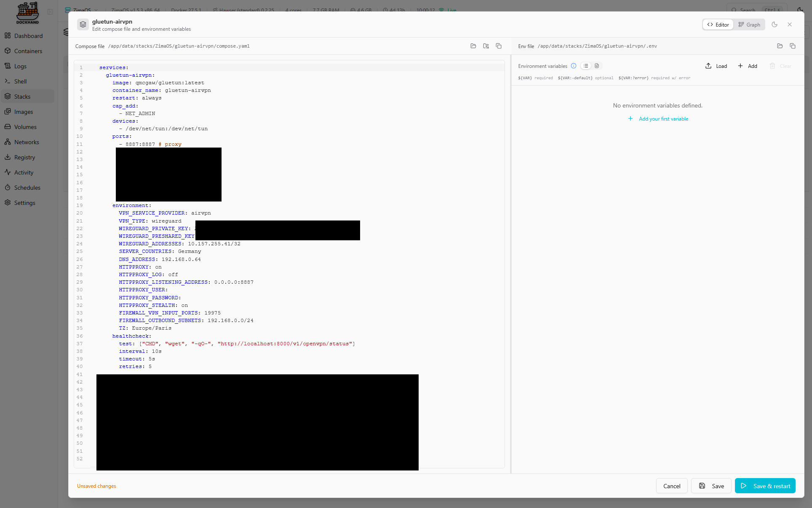Copy the compose file path icon

click(x=499, y=46)
